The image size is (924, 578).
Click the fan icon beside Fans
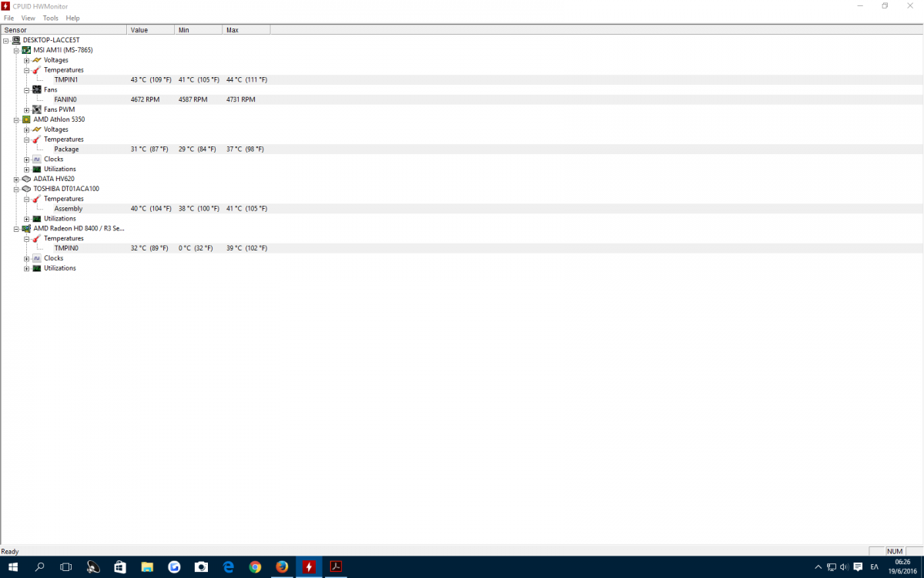click(36, 89)
